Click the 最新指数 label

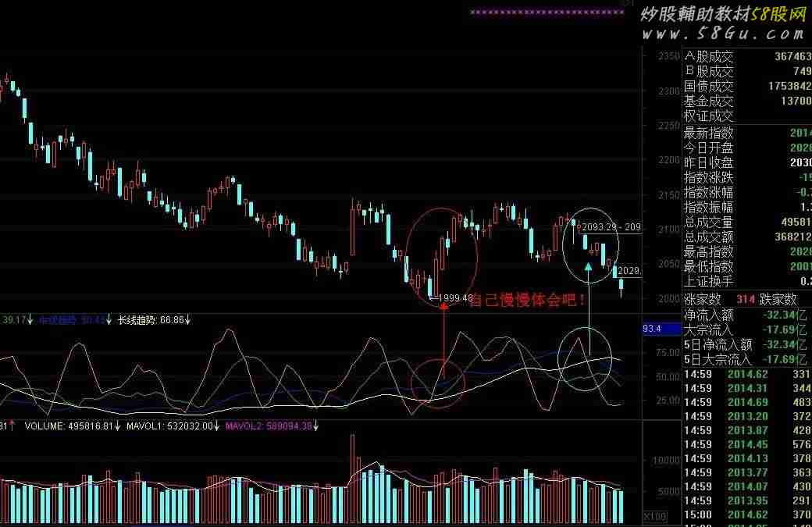tap(709, 133)
